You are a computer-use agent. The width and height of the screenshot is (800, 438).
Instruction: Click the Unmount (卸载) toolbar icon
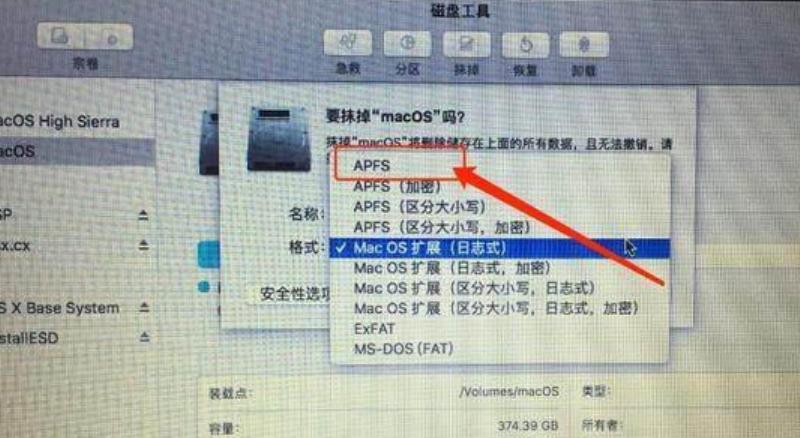click(x=584, y=45)
